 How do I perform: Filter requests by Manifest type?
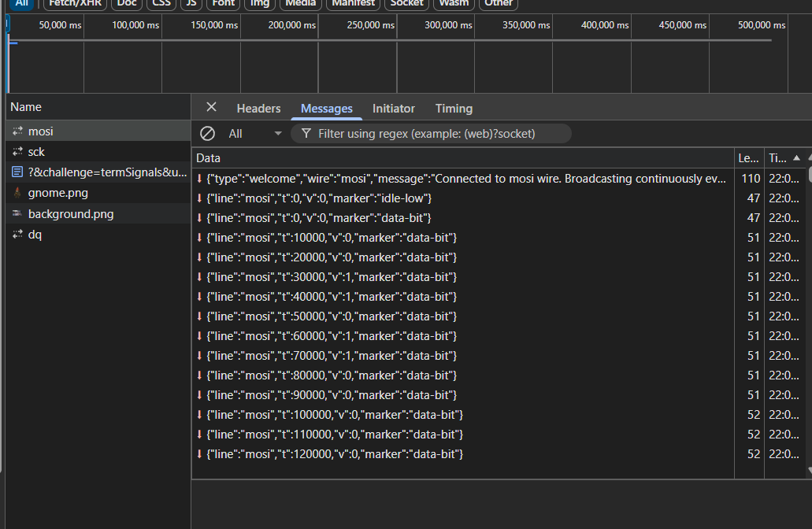(x=353, y=3)
